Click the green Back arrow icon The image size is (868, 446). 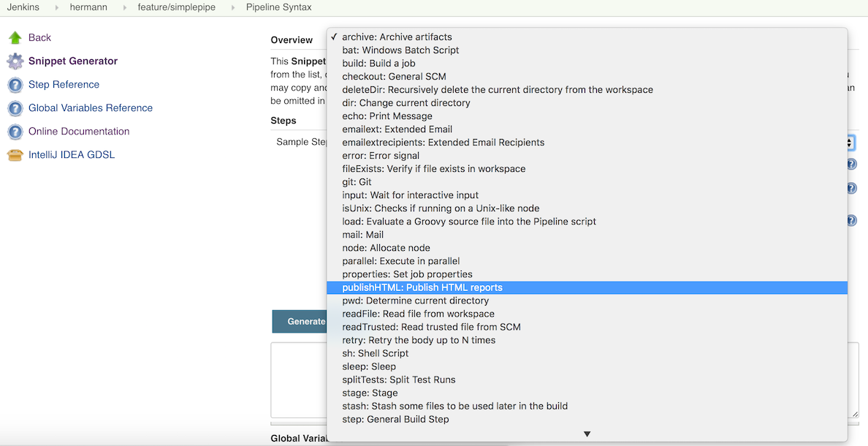(15, 37)
